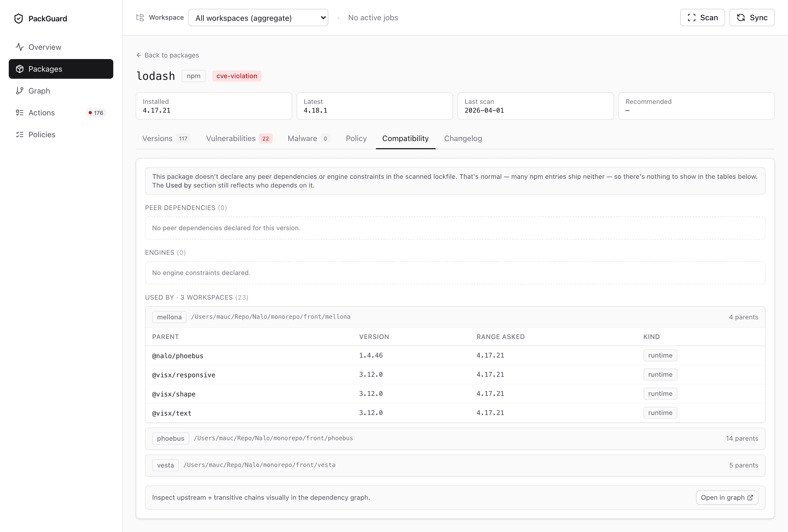The width and height of the screenshot is (788, 532).
Task: Click the Latest 4.18.1 card
Action: coord(375,106)
